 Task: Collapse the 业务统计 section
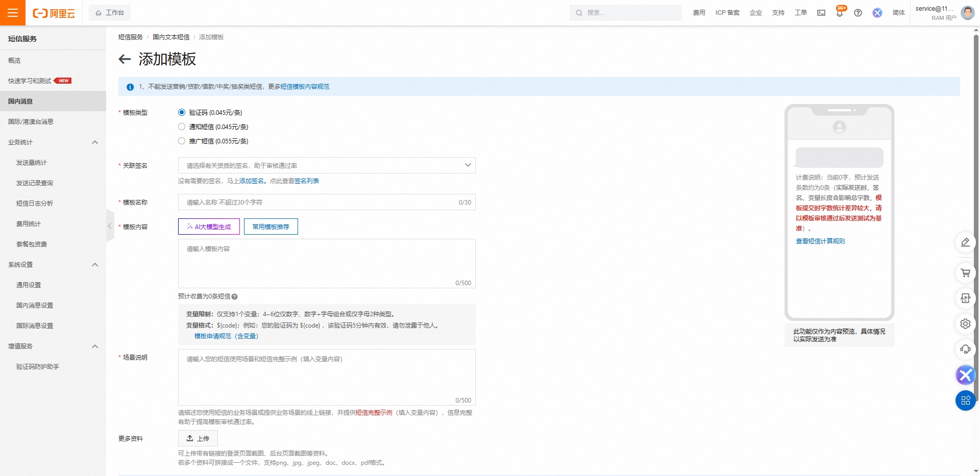coord(94,142)
